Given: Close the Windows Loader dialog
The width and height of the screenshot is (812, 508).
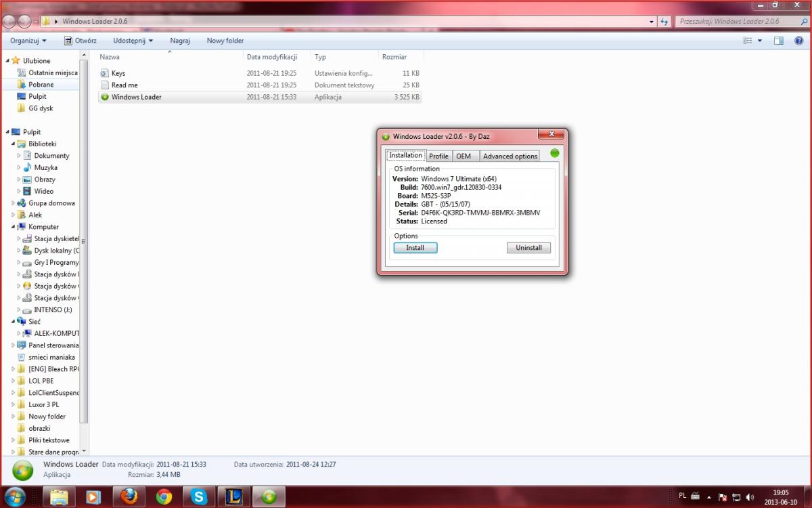Looking at the screenshot, I should tap(551, 134).
